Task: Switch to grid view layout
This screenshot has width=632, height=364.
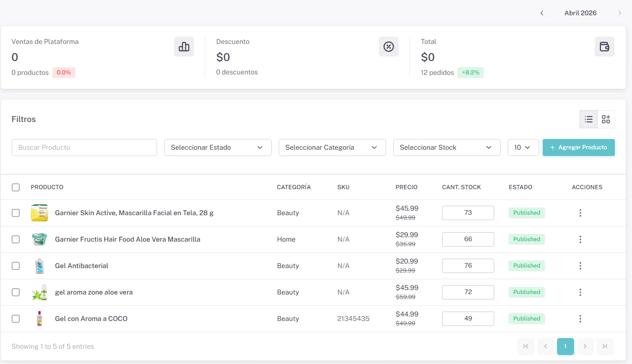Action: [x=606, y=119]
